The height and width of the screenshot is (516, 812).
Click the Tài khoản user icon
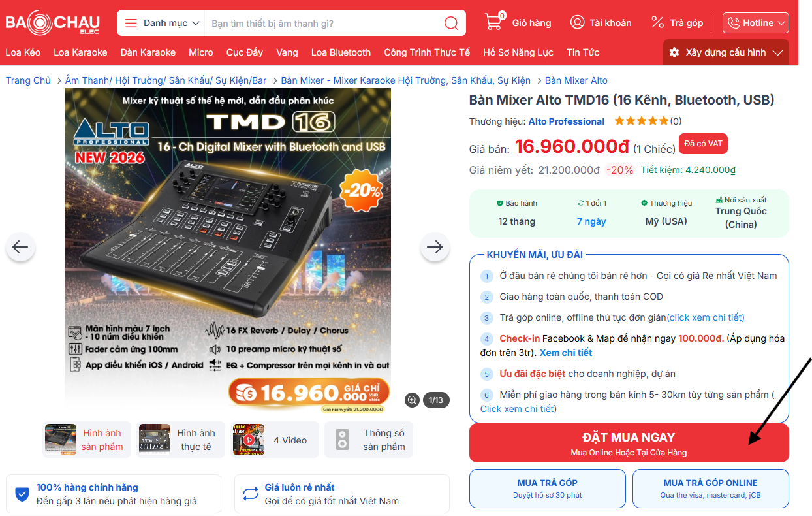[577, 22]
